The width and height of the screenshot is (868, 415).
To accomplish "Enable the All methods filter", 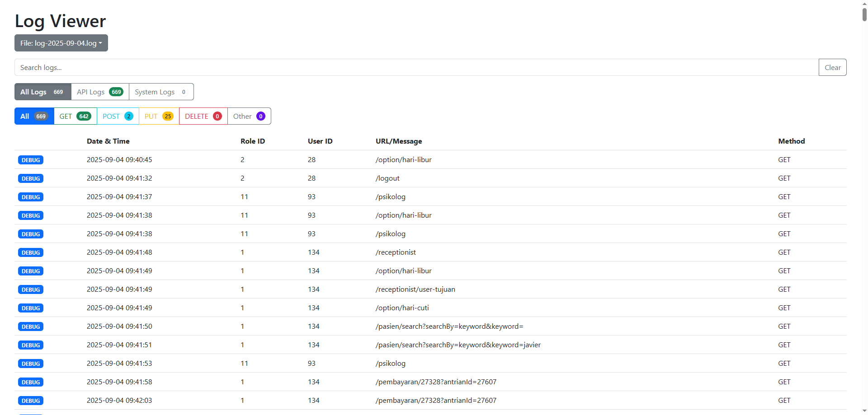I will pos(34,116).
